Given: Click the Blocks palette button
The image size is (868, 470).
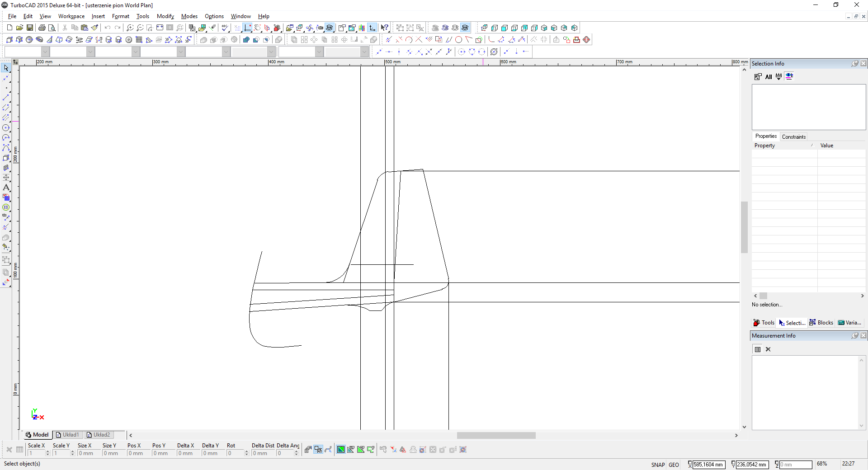Looking at the screenshot, I should click(x=821, y=323).
